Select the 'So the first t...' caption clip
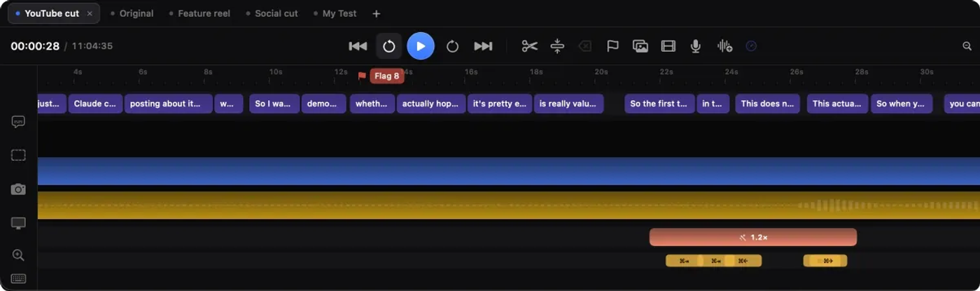 659,104
